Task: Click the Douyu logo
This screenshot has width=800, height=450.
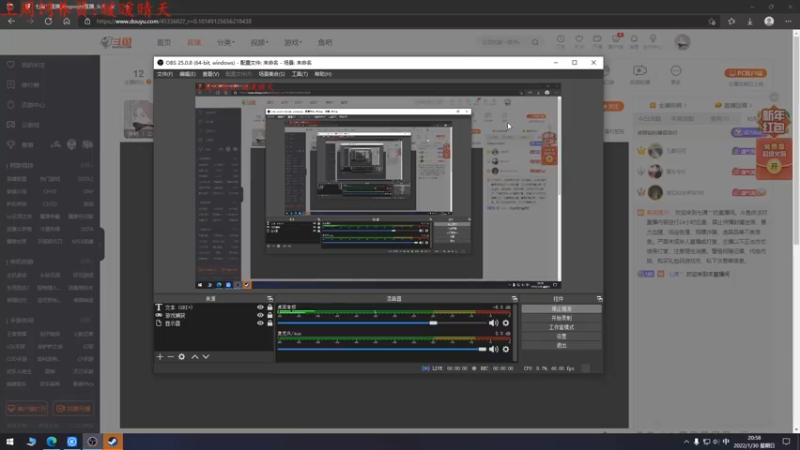Action: 116,42
